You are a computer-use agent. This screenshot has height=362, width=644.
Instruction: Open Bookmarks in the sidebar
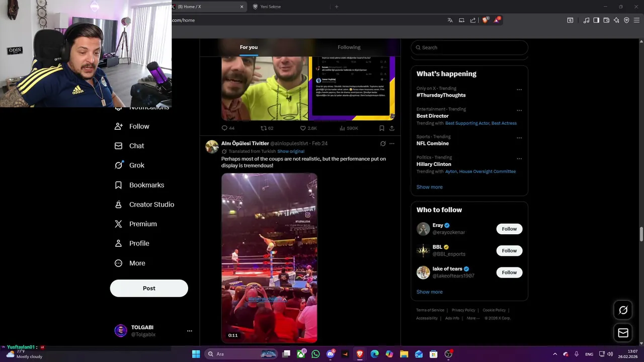tap(139, 185)
